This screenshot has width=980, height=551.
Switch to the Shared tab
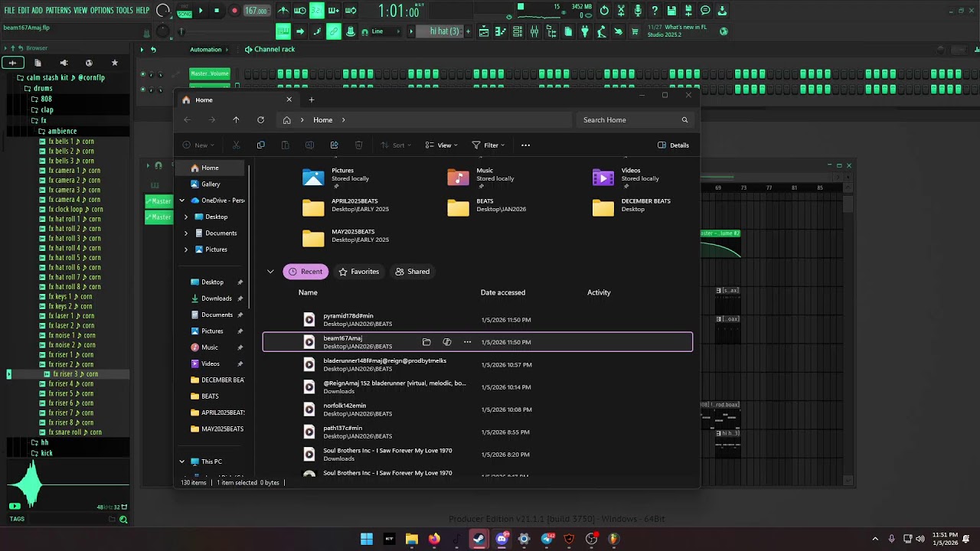(412, 272)
